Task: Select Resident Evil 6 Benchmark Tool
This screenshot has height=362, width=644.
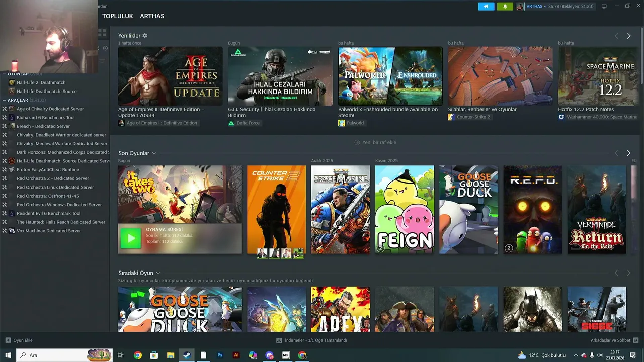Action: [x=48, y=213]
